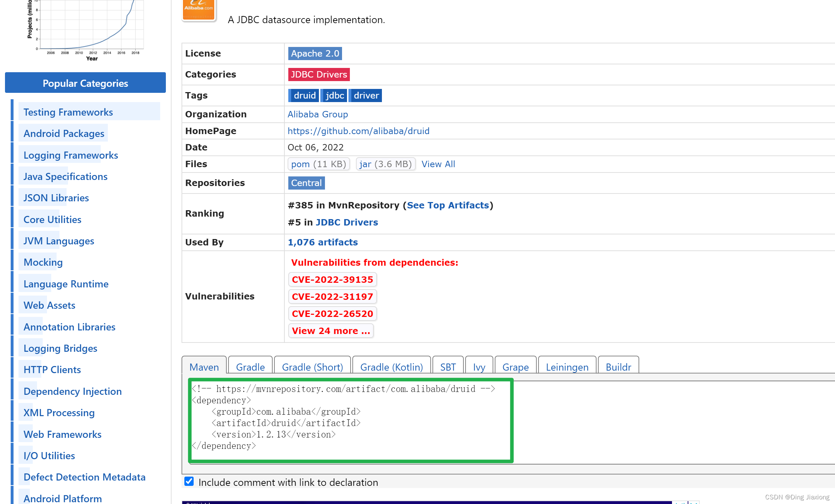Open Java Specifications category
The width and height of the screenshot is (835, 504).
pyautogui.click(x=65, y=176)
